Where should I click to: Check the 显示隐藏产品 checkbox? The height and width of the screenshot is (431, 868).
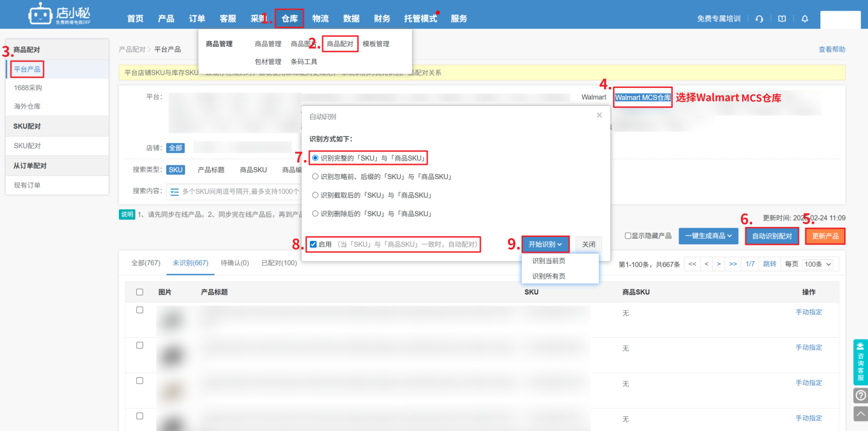click(x=628, y=236)
